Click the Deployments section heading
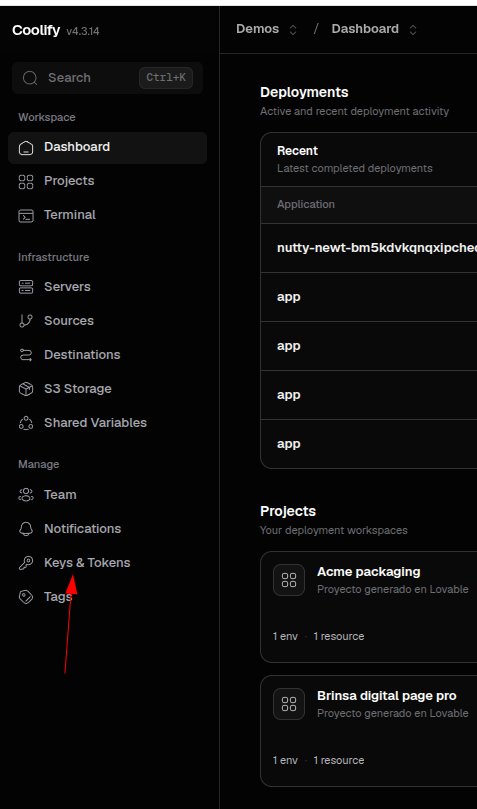This screenshot has height=809, width=477. point(304,92)
